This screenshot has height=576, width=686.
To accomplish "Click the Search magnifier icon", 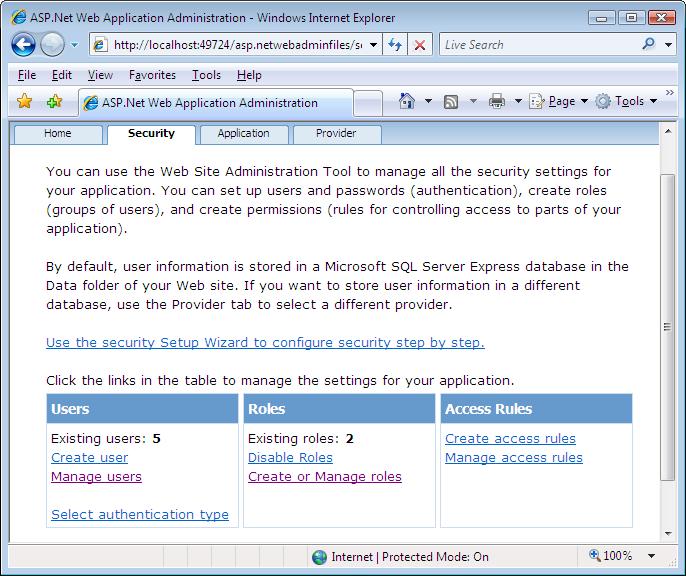I will 649,44.
